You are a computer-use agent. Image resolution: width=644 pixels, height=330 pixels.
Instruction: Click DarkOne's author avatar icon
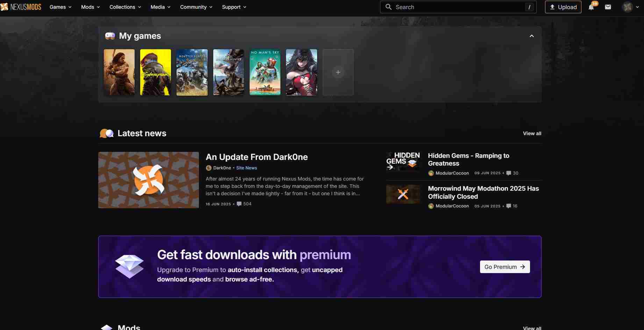click(209, 168)
